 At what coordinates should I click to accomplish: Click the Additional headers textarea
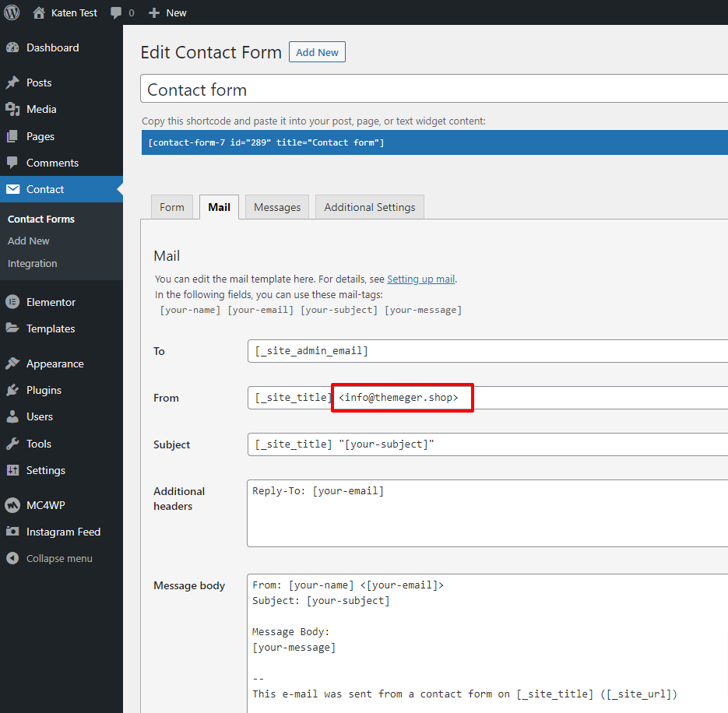pos(487,514)
